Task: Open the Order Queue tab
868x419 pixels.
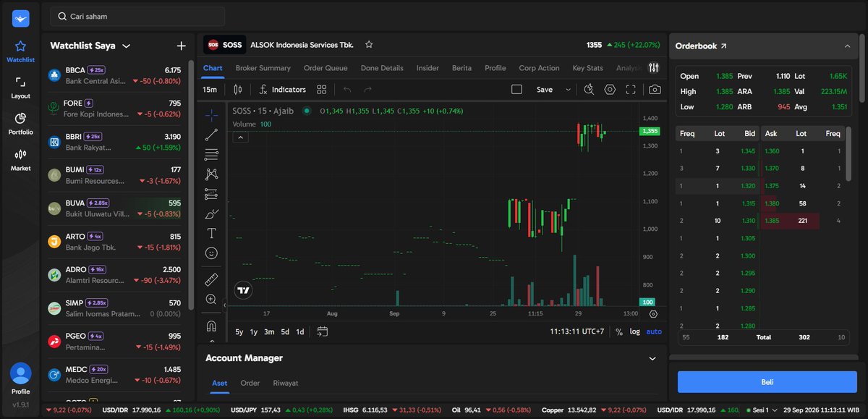Action: point(325,68)
